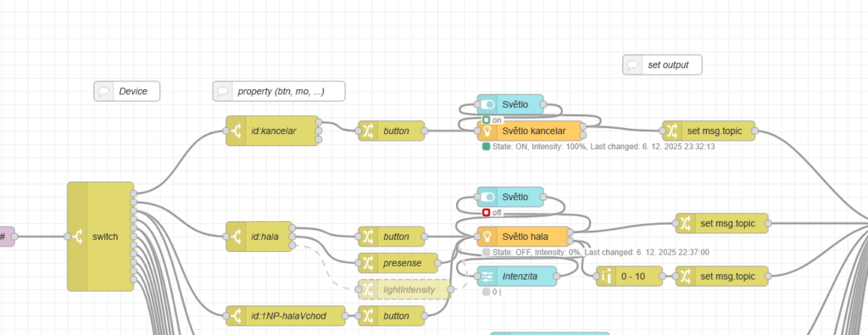868x335 pixels.
Task: Click output port of the # node
Action: (14, 237)
